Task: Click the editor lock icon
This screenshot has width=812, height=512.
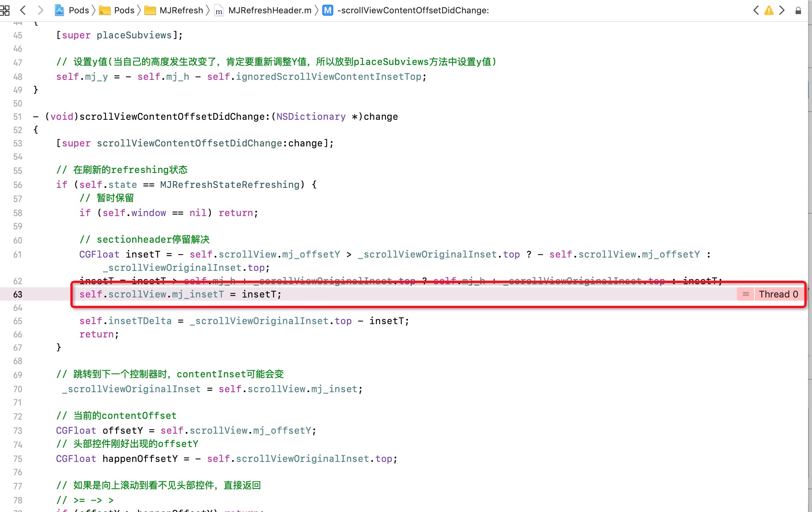Action: (798, 11)
